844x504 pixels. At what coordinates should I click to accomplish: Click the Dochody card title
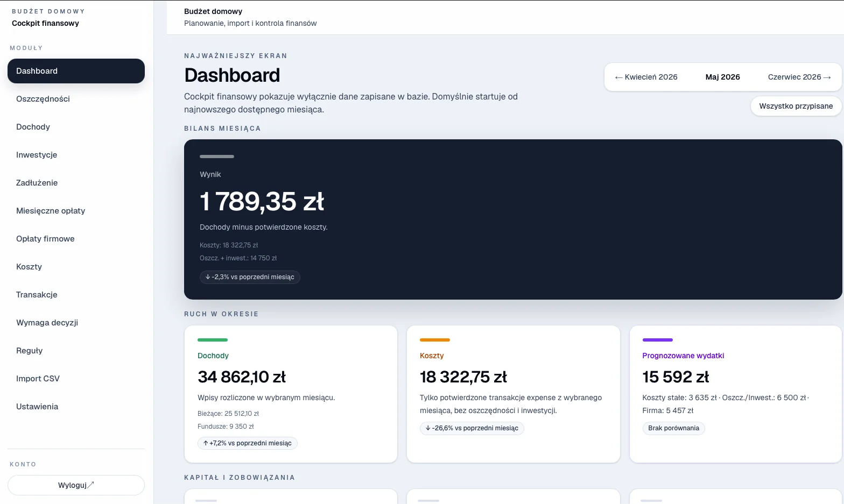click(x=213, y=356)
